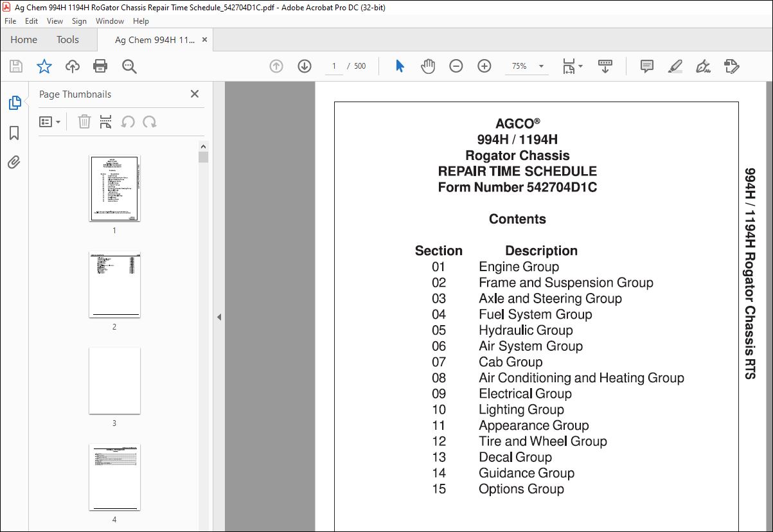773x532 pixels.
Task: Save the file using the floppy icon
Action: (x=16, y=66)
